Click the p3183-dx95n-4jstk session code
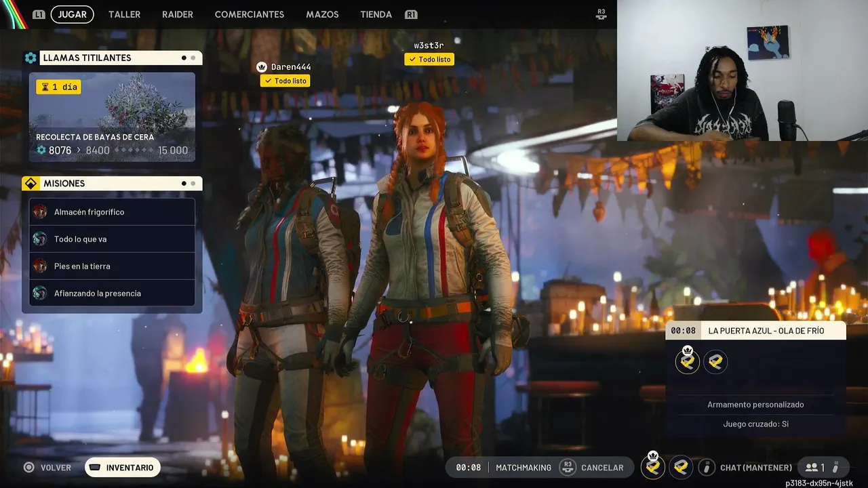This screenshot has width=868, height=488. pyautogui.click(x=819, y=483)
